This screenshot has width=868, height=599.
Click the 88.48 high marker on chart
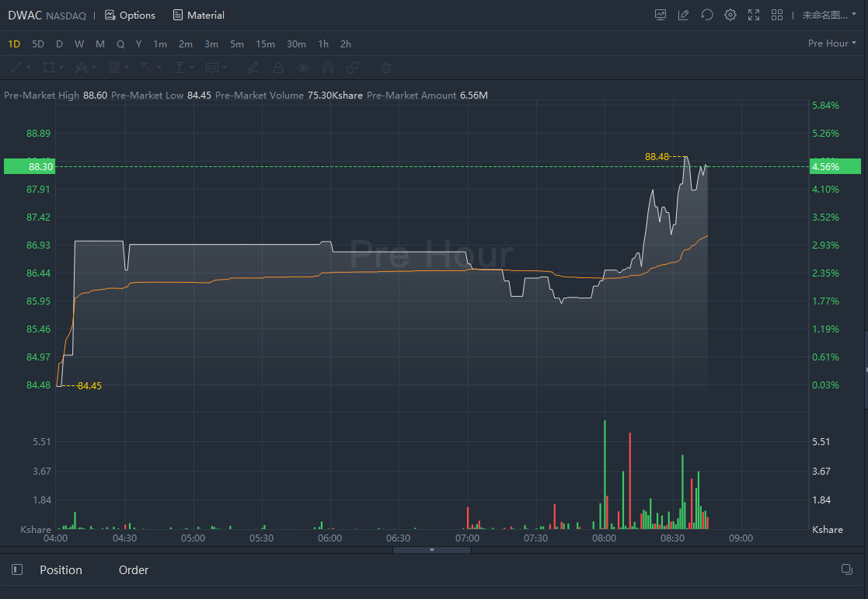pos(657,157)
